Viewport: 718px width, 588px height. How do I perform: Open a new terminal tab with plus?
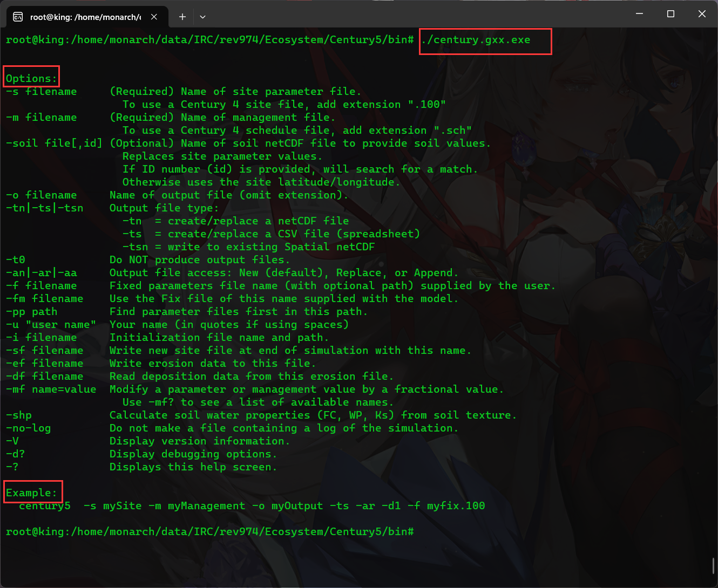click(182, 17)
